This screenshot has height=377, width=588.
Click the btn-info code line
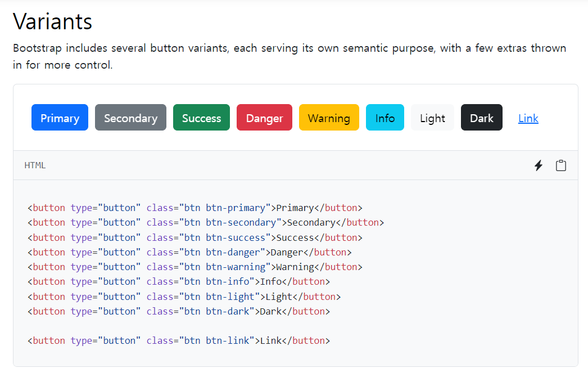(179, 281)
